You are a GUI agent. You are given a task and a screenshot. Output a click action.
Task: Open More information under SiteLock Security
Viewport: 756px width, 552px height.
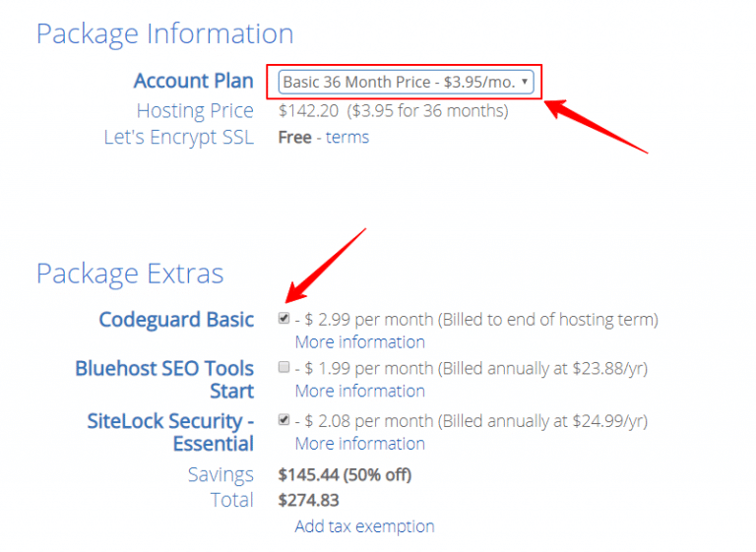pyautogui.click(x=359, y=444)
